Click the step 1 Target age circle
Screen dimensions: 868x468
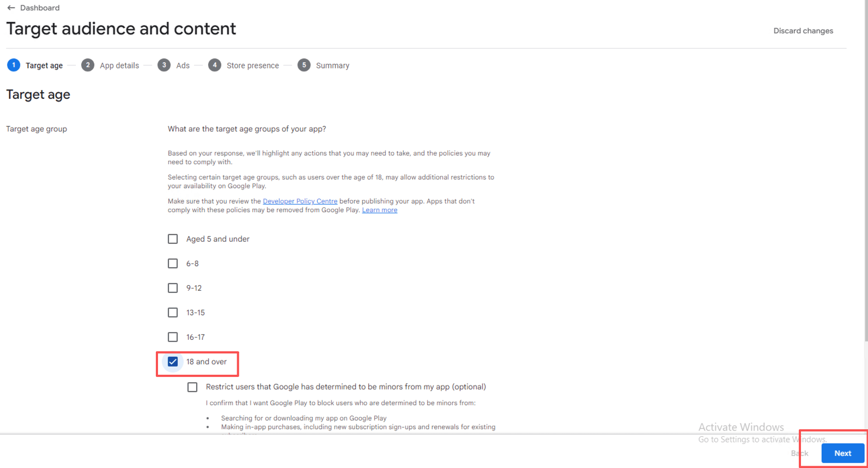(x=14, y=65)
